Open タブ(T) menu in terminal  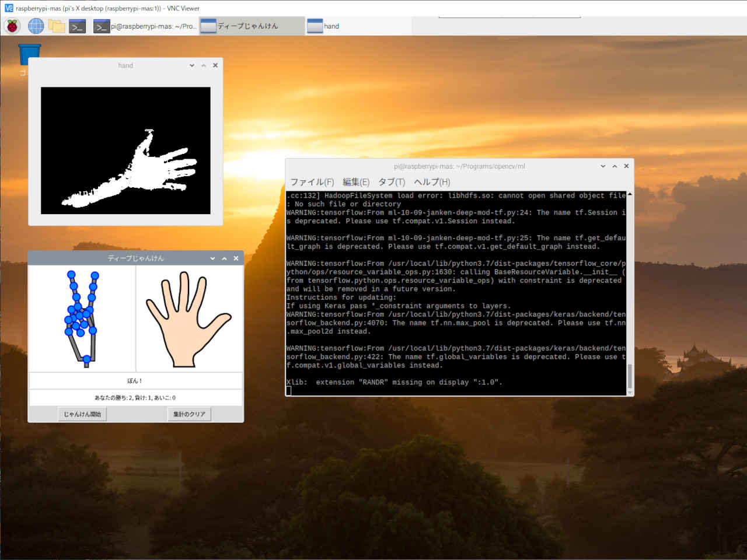(392, 182)
